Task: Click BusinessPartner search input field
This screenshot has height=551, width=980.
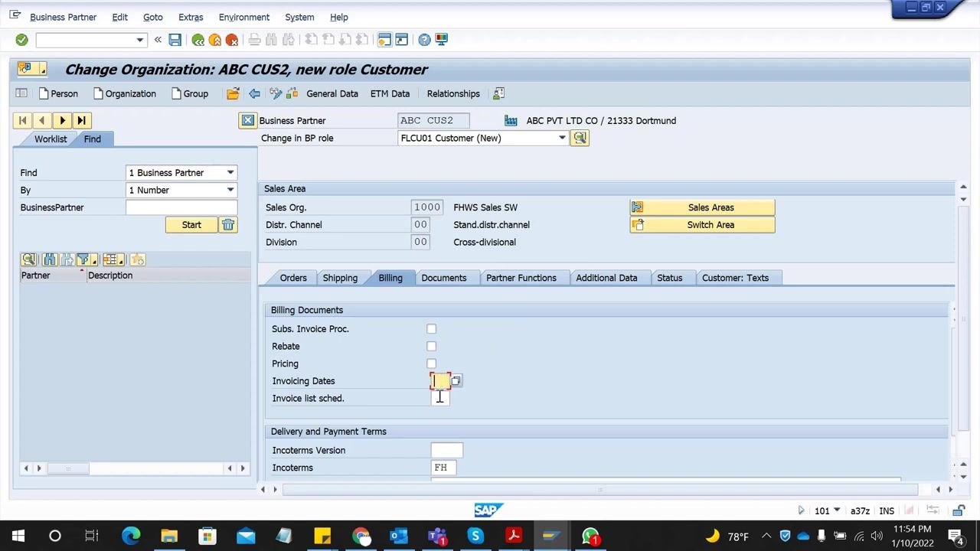Action: 181,207
